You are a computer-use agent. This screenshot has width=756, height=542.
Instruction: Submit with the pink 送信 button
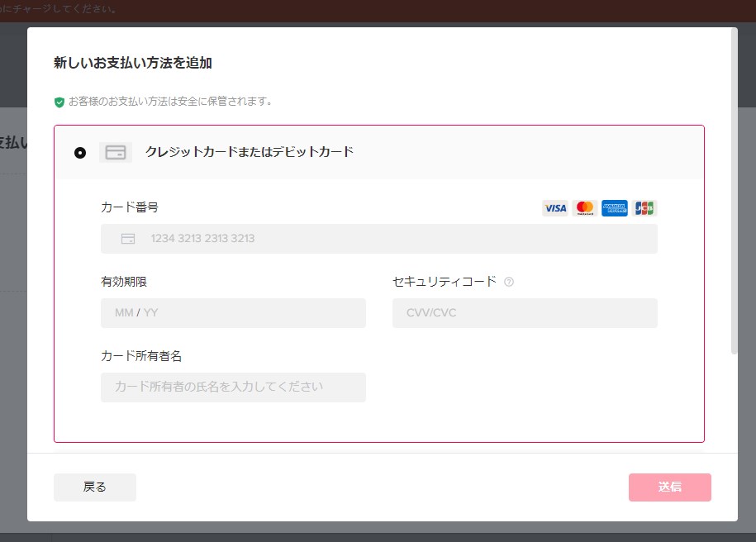[x=669, y=487]
